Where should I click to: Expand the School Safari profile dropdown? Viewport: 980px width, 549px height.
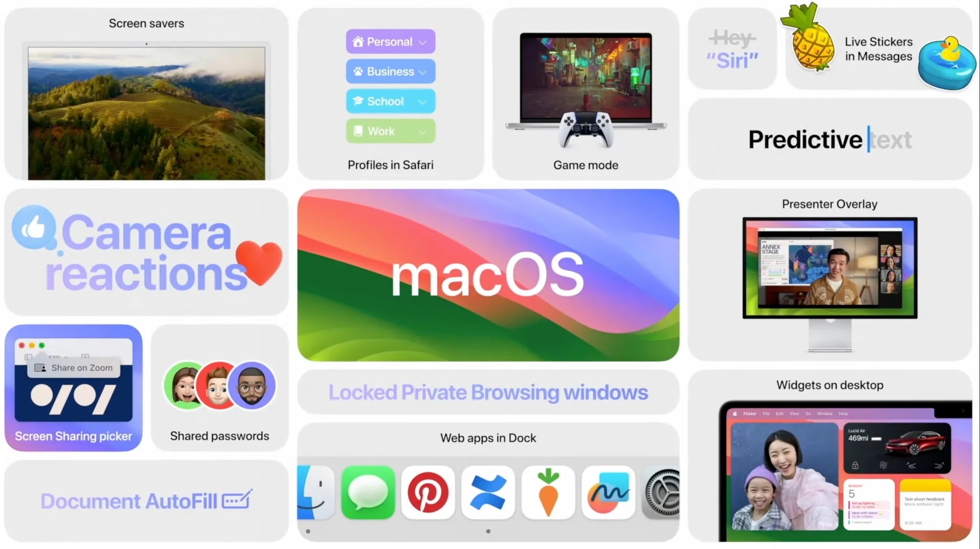pos(422,101)
